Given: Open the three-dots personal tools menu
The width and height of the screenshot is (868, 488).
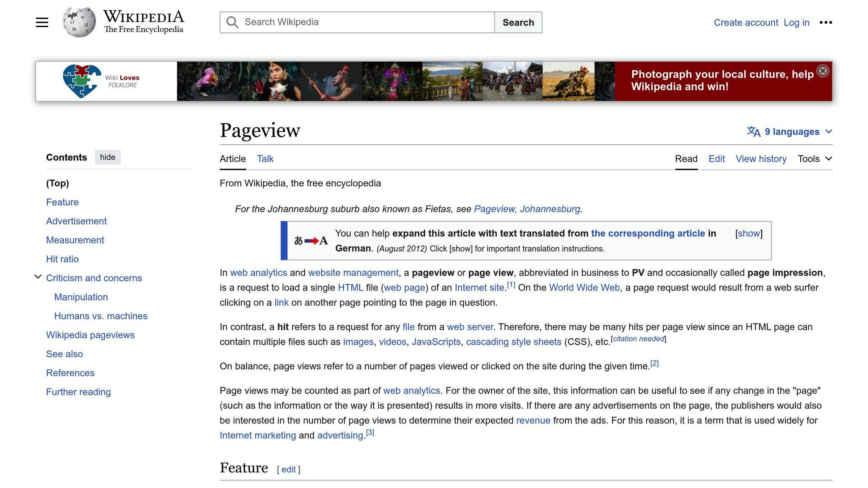Looking at the screenshot, I should point(826,22).
